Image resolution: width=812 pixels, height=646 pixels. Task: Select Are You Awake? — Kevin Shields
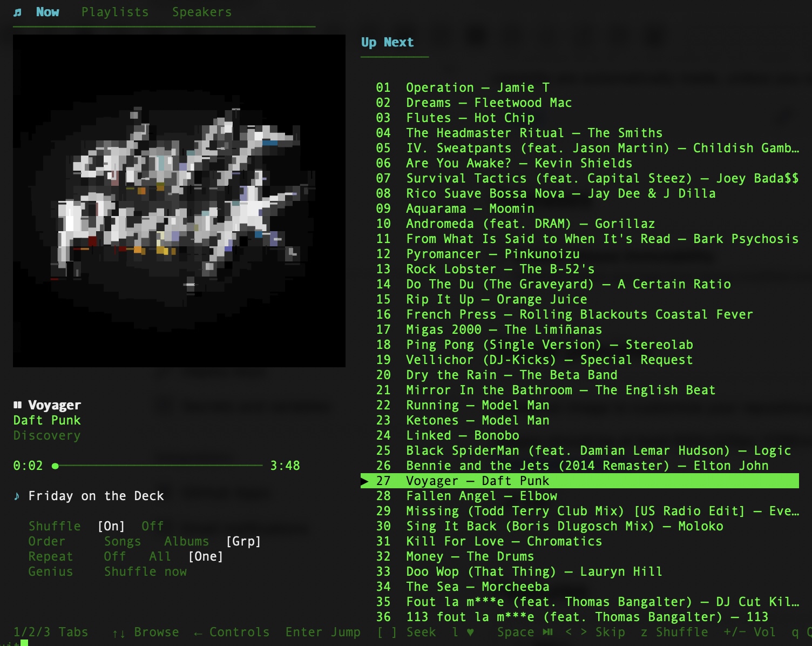pyautogui.click(x=580, y=163)
